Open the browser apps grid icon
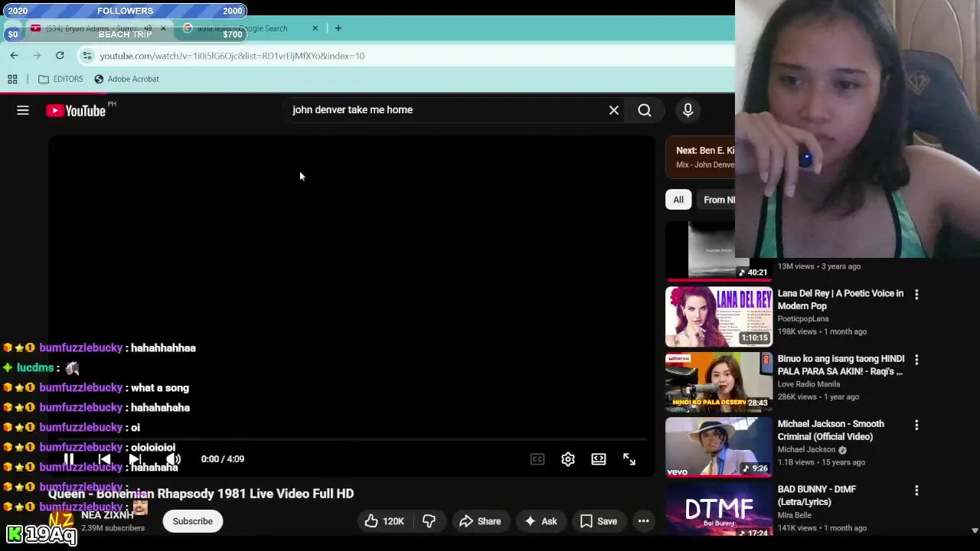The image size is (980, 551). [12, 79]
